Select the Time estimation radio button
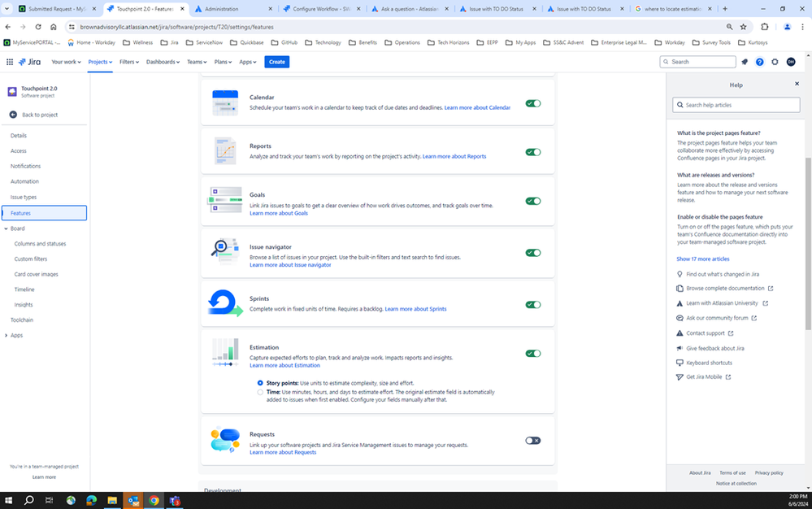 pyautogui.click(x=260, y=393)
